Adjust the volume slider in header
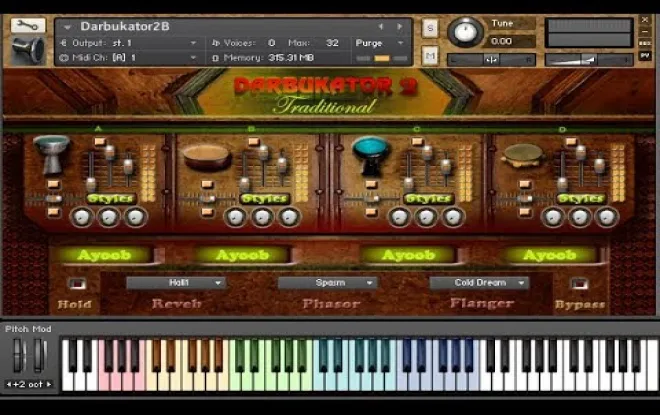Screen dimensions: 660x415 (x=588, y=60)
